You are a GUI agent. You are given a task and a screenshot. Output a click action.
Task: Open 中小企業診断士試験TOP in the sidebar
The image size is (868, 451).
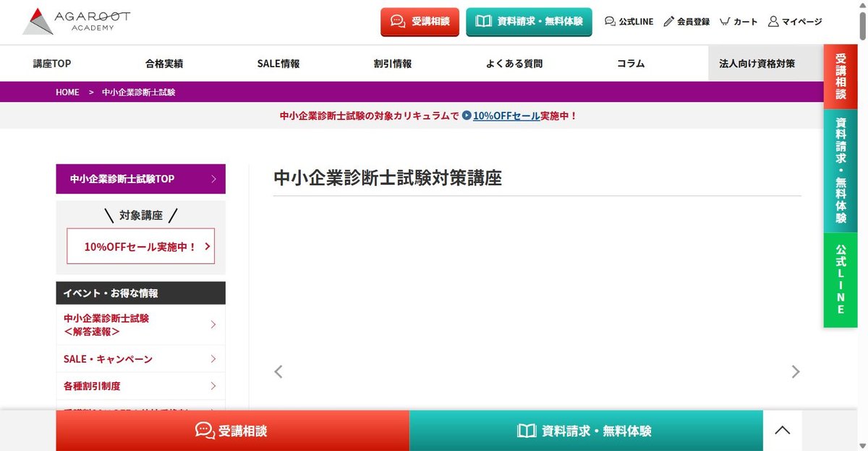pos(140,179)
